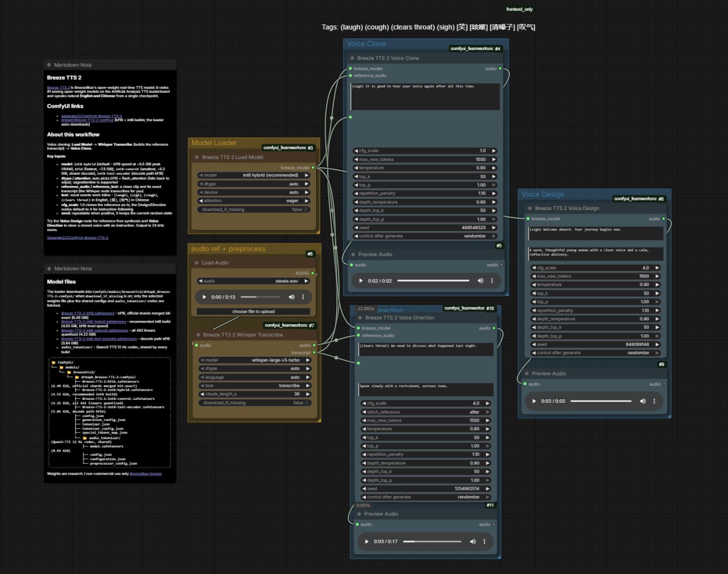Increase seed value in Voice Clone node
The width and height of the screenshot is (728, 574).
point(494,228)
